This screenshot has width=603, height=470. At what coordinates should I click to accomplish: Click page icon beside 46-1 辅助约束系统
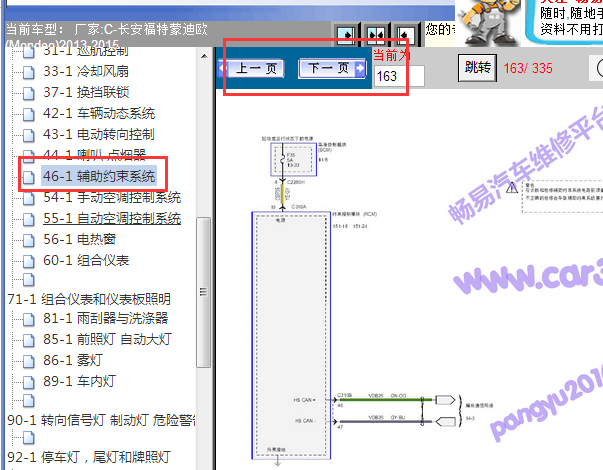(x=28, y=177)
